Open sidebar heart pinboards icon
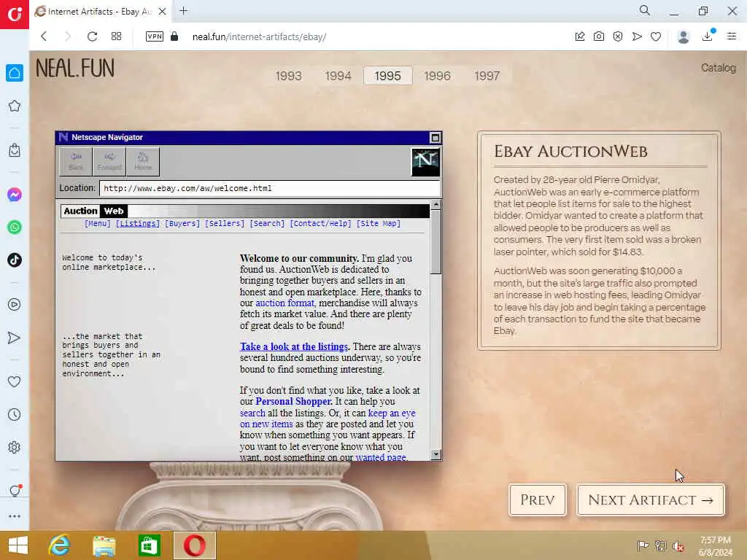The width and height of the screenshot is (747, 560). pyautogui.click(x=15, y=381)
